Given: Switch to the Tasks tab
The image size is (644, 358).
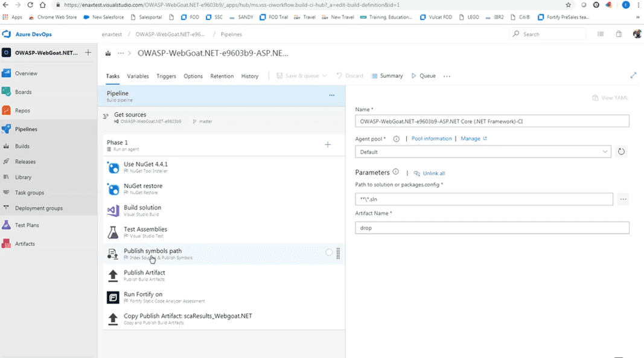Looking at the screenshot, I should point(112,76).
